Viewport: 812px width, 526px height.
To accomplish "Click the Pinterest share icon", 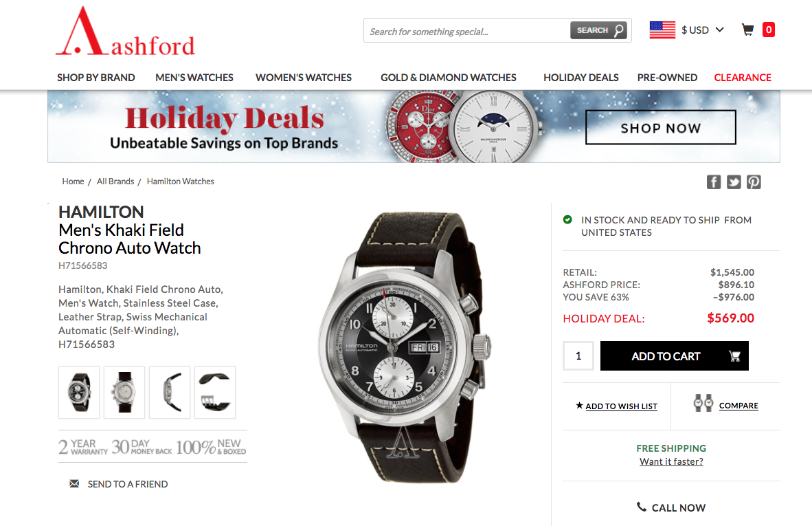I will coord(754,182).
